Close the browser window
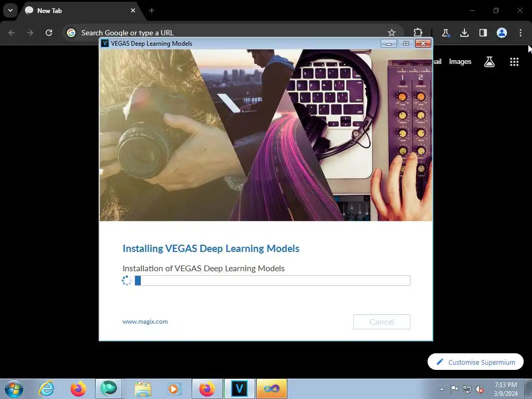Screen dimensions: 532x399 point(520,10)
